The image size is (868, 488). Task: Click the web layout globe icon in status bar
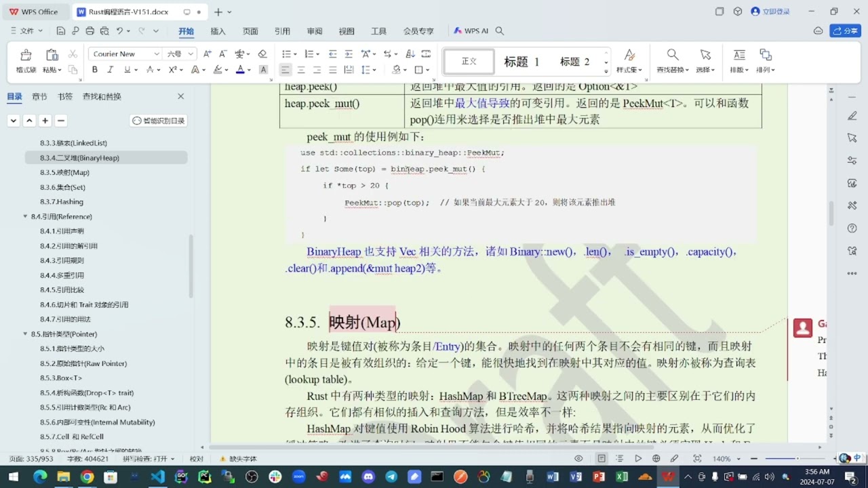click(x=656, y=459)
